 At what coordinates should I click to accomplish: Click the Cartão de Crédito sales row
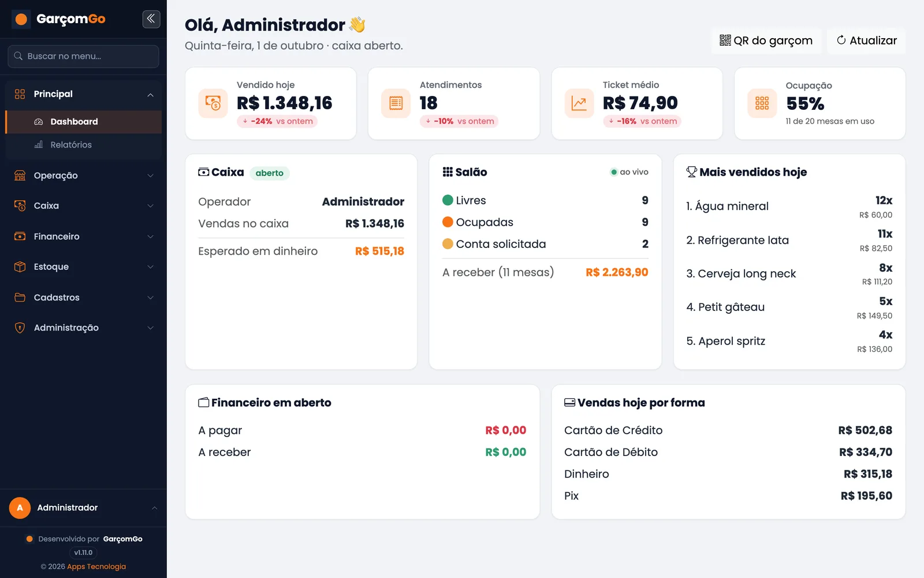tap(728, 430)
